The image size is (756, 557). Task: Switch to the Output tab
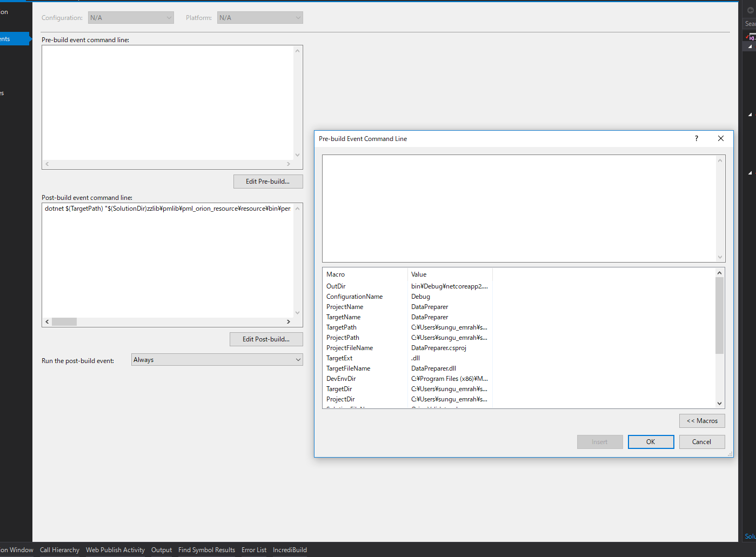161,550
